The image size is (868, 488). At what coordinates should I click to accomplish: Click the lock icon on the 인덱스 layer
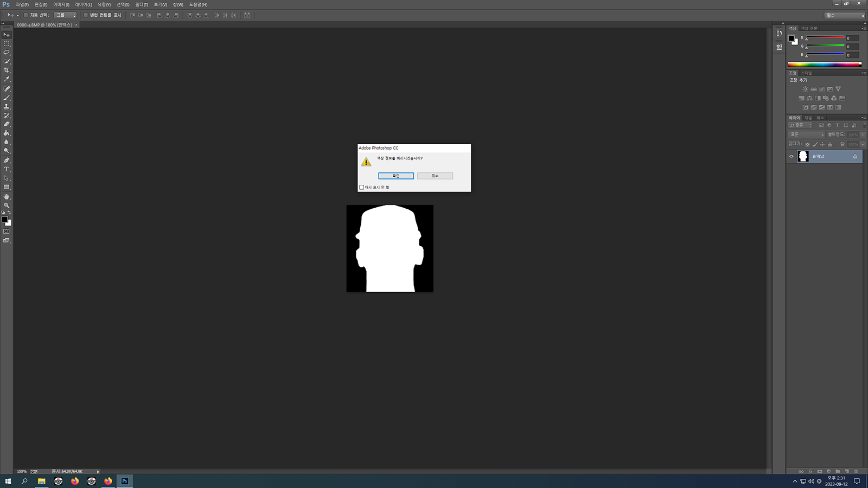point(855,157)
